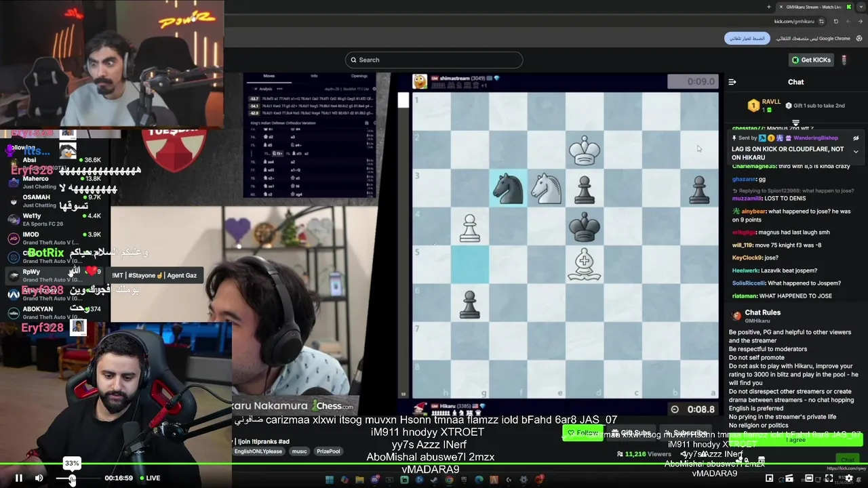
Task: Open Chrome tab search dropdown
Action: tap(861, 7)
